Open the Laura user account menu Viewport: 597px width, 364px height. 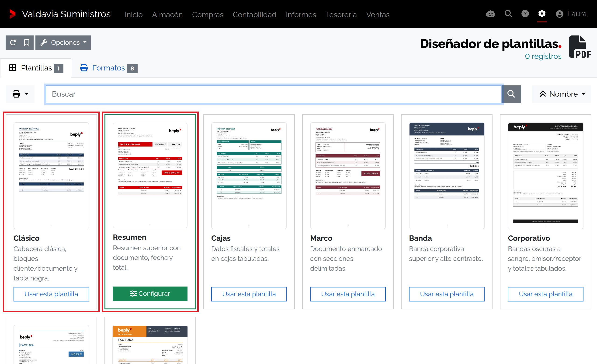(571, 14)
